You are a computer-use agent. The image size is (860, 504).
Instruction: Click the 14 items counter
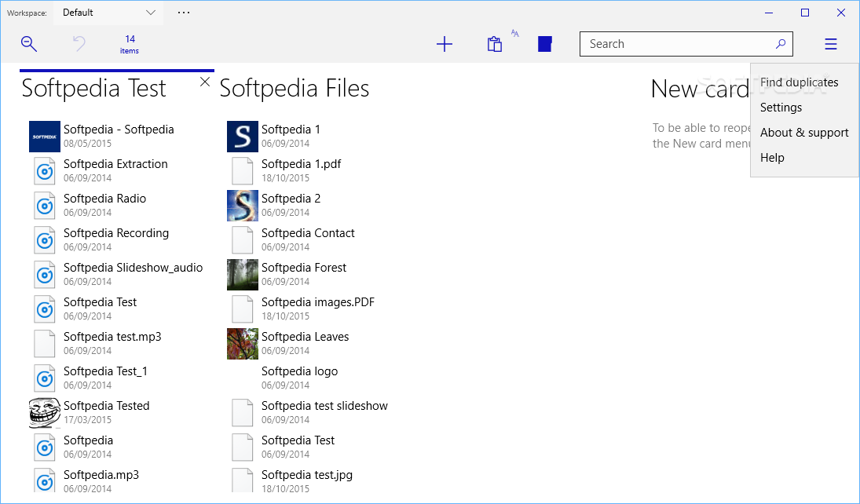click(130, 44)
